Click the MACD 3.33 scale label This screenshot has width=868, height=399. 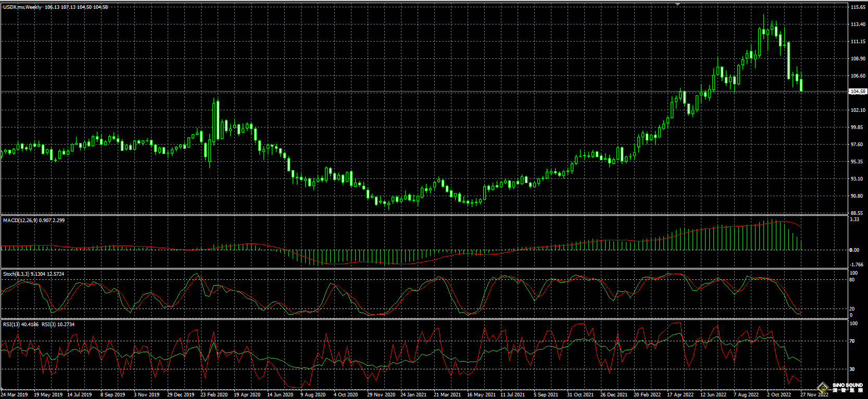pyautogui.click(x=854, y=220)
